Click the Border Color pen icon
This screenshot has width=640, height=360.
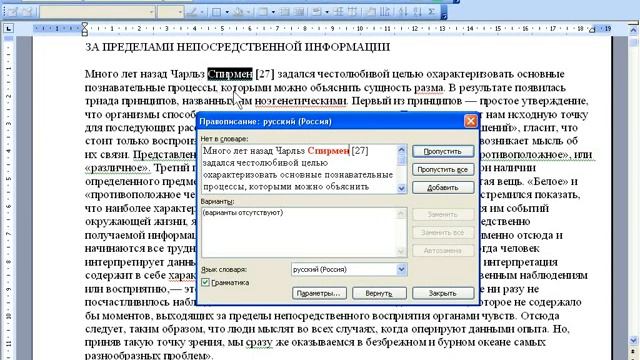click(x=191, y=12)
